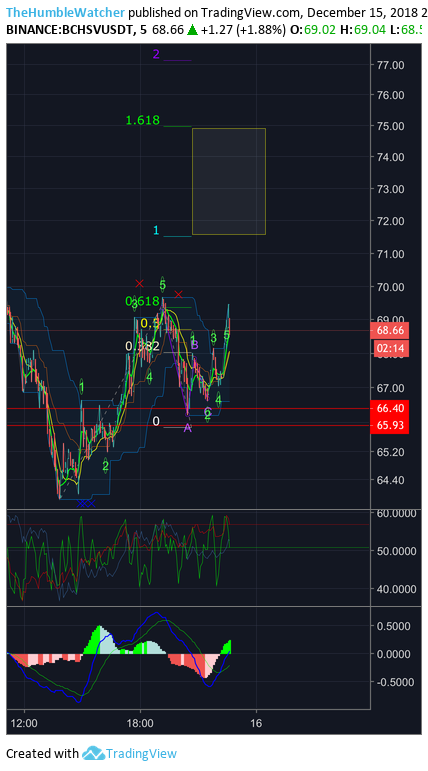Select the cyan 1 Fibonacci level label
This screenshot has height=771, width=428.
pos(156,230)
